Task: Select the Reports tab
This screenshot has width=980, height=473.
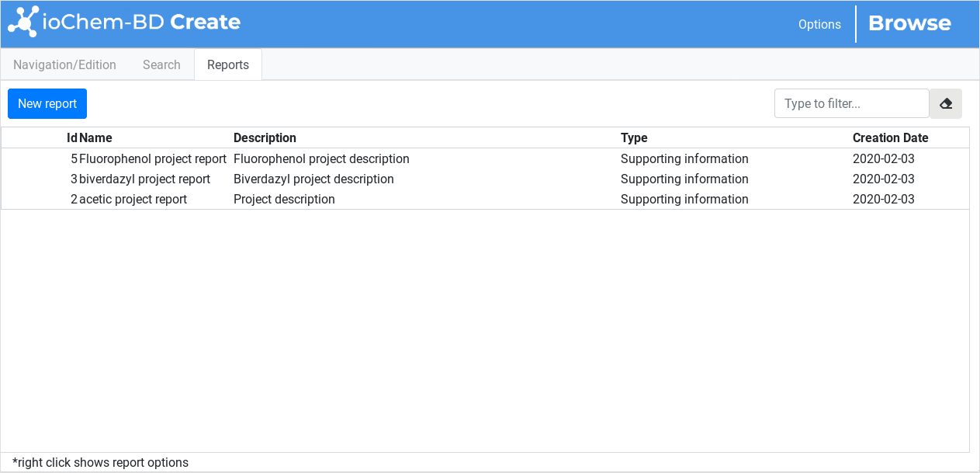Action: [228, 64]
